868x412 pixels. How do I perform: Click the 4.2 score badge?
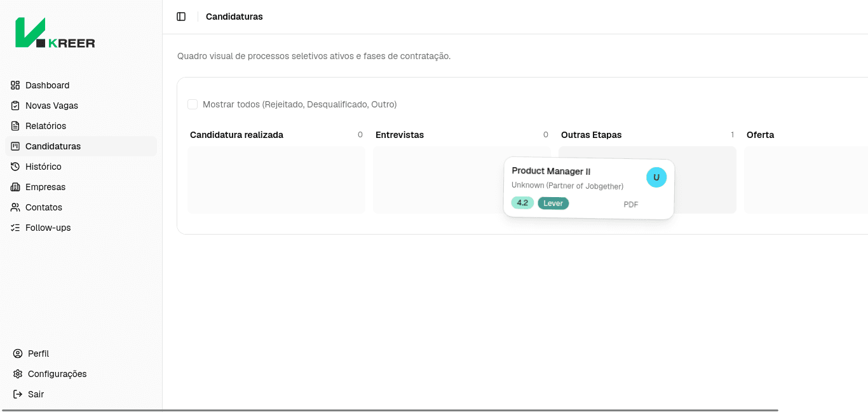[x=522, y=203]
